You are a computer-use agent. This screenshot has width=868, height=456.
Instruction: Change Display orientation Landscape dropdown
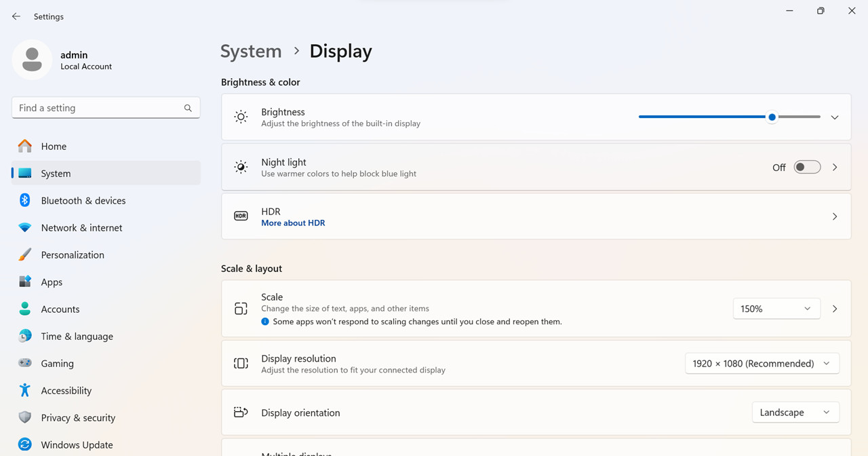click(x=795, y=412)
